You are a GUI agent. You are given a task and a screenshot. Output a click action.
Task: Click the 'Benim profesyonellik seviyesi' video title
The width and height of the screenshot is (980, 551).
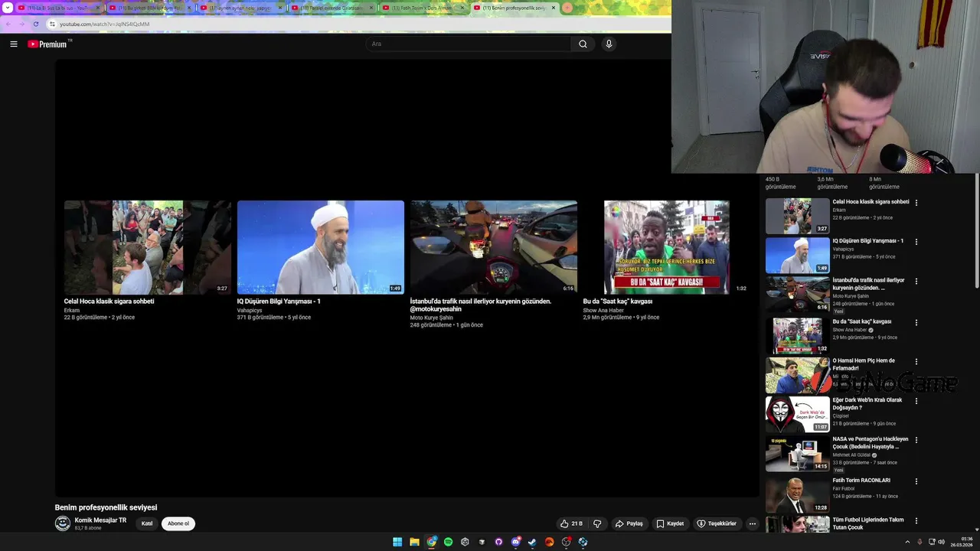tap(106, 507)
